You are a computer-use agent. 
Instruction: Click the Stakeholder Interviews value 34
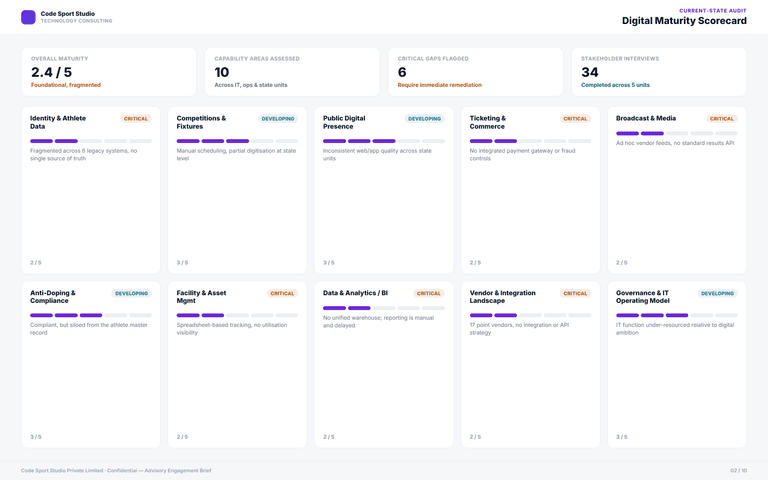pos(590,72)
